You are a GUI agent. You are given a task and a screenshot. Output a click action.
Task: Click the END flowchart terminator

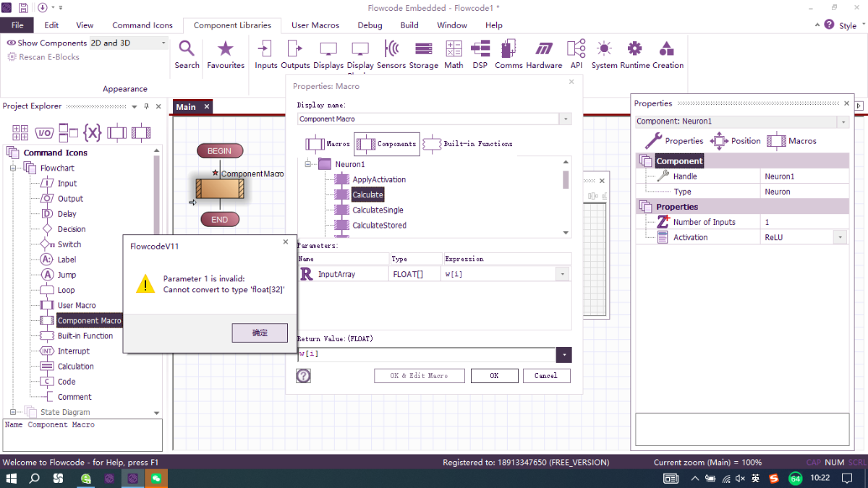[220, 220]
